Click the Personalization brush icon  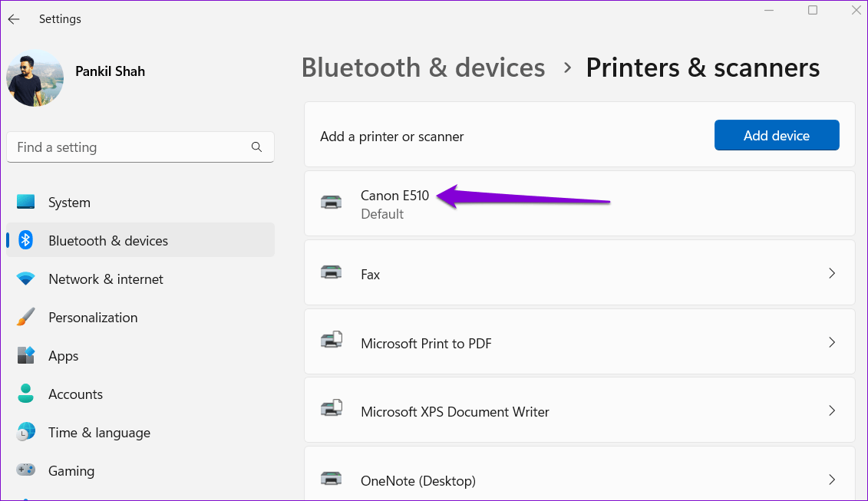[25, 317]
